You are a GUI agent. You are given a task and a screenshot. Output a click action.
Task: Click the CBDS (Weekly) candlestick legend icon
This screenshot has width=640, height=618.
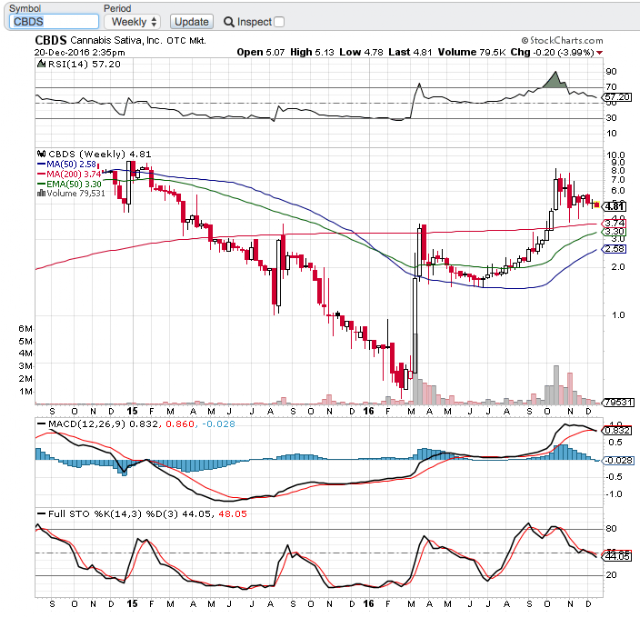(x=41, y=154)
